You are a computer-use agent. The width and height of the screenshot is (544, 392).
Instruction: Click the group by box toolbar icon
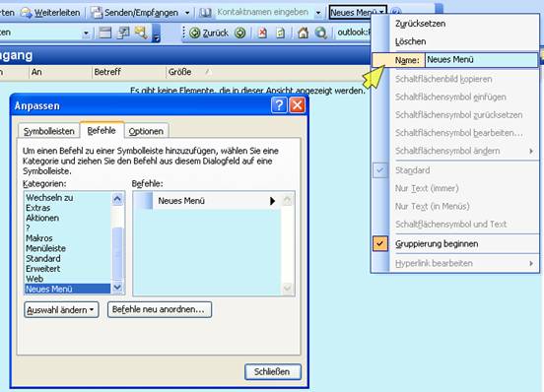123,33
